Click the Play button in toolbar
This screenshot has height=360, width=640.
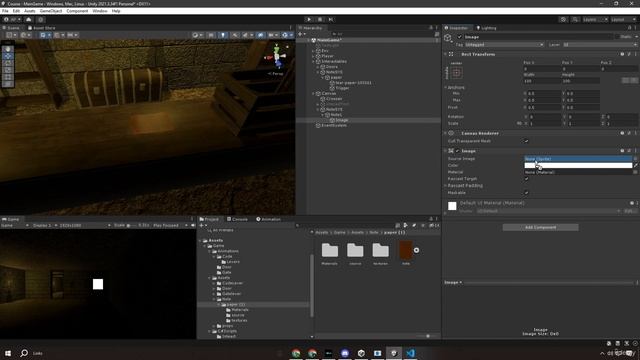[309, 19]
